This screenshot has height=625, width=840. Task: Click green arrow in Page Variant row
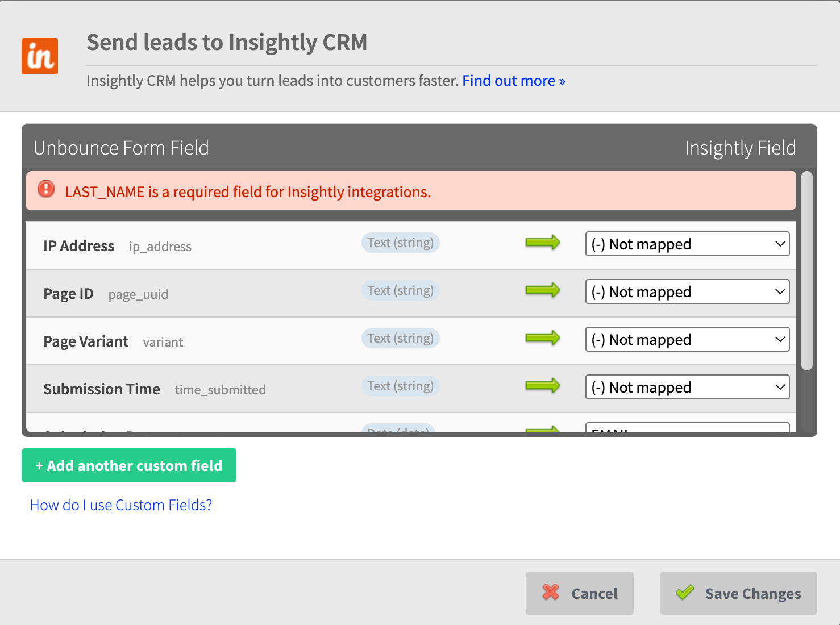pyautogui.click(x=542, y=339)
